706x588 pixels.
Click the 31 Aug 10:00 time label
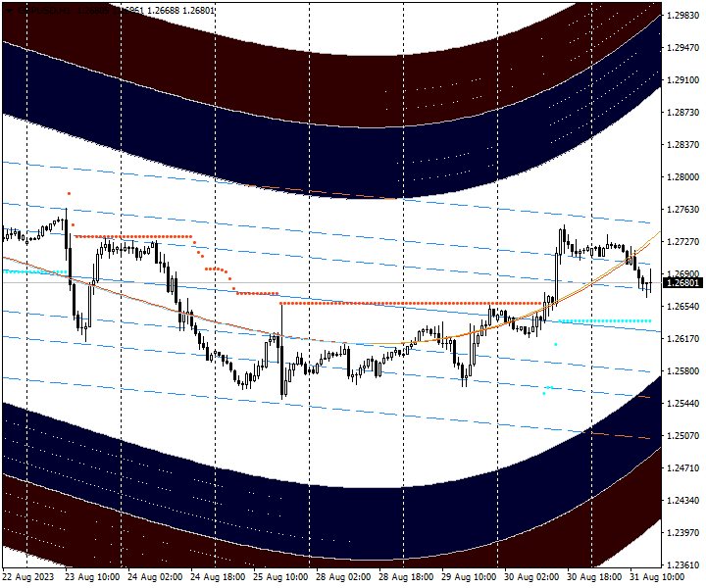pyautogui.click(x=657, y=577)
